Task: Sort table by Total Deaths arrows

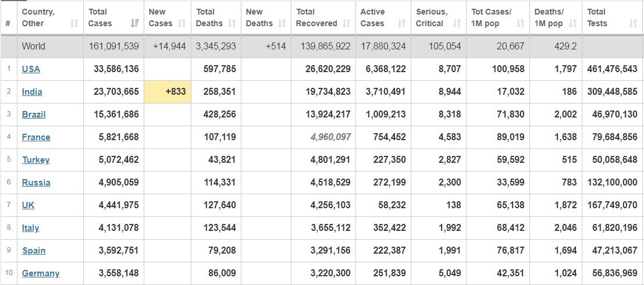Action: tap(232, 23)
